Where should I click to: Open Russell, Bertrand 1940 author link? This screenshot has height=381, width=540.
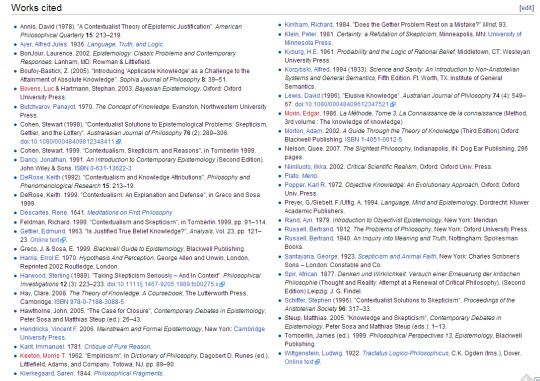pos(309,238)
